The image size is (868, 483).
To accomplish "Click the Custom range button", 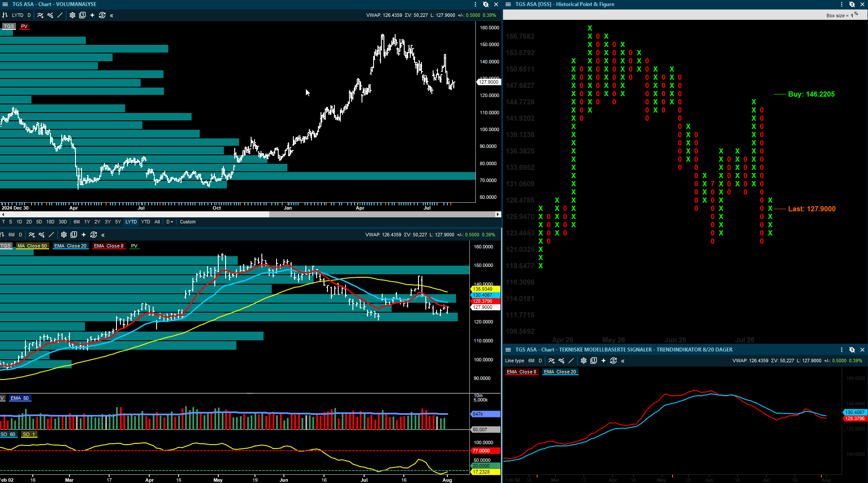I will pyautogui.click(x=188, y=222).
